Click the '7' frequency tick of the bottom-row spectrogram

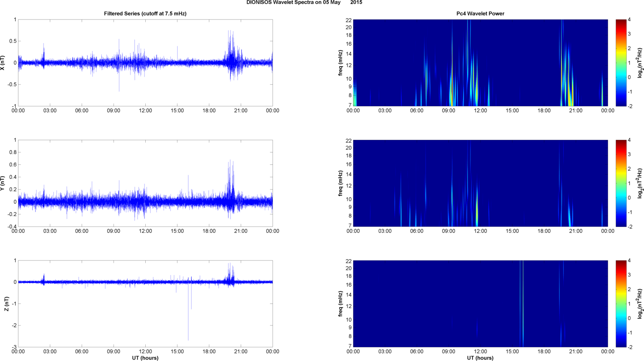coord(350,346)
